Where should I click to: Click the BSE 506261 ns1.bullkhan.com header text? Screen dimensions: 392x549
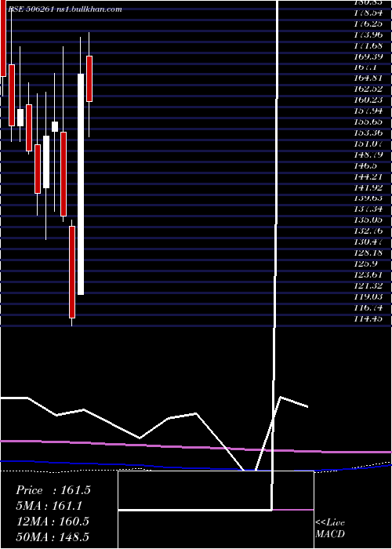tap(65, 9)
